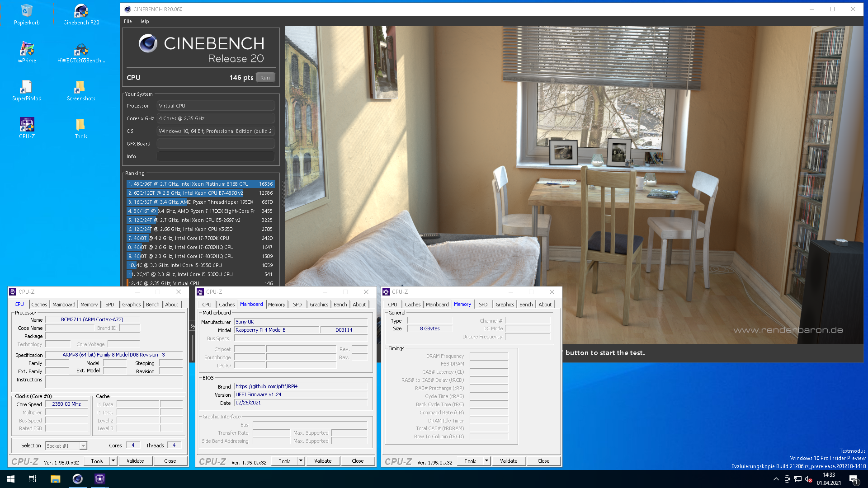Switch to Bench tab in left CPU-Z
This screenshot has height=488, width=868.
pyautogui.click(x=153, y=305)
